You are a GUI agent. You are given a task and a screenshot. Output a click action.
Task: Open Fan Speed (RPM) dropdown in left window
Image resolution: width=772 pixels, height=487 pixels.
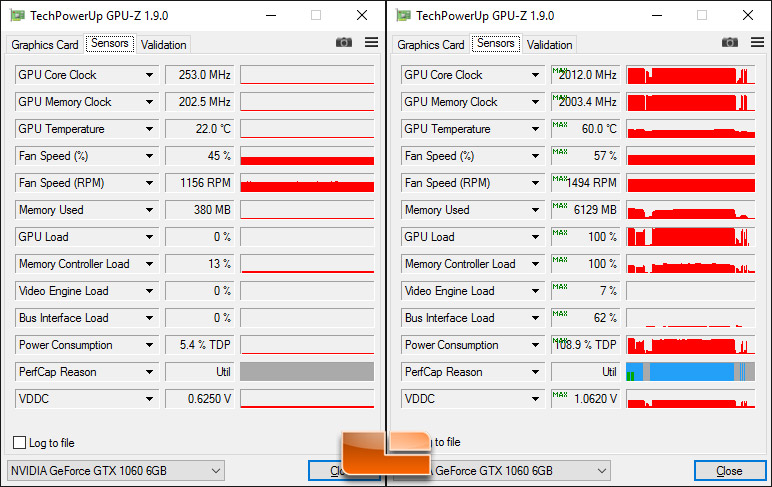click(x=149, y=183)
